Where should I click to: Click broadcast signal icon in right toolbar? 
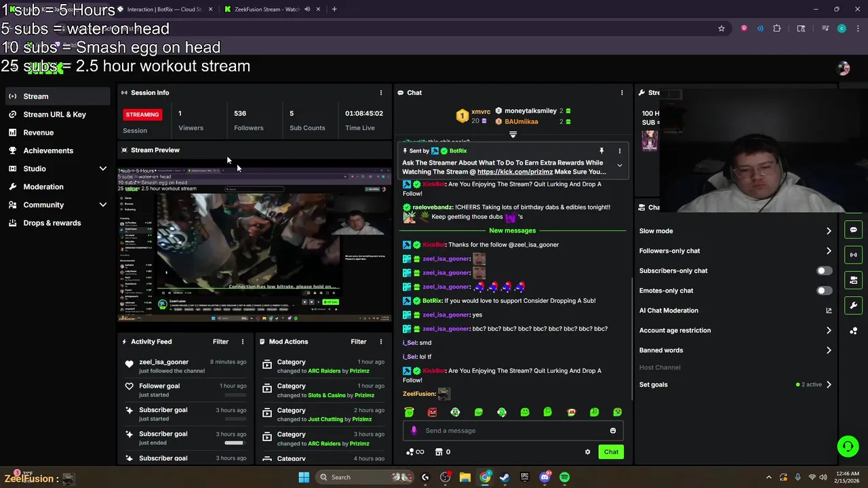[853, 255]
